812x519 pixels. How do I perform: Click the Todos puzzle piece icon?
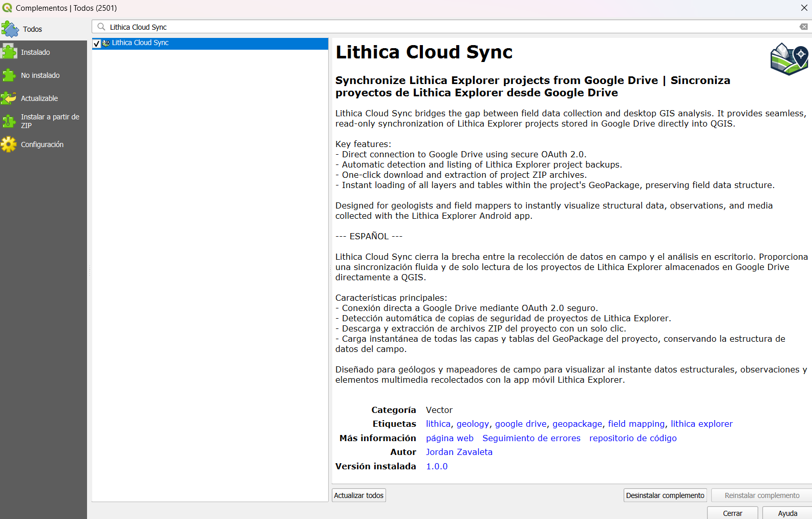[10, 29]
